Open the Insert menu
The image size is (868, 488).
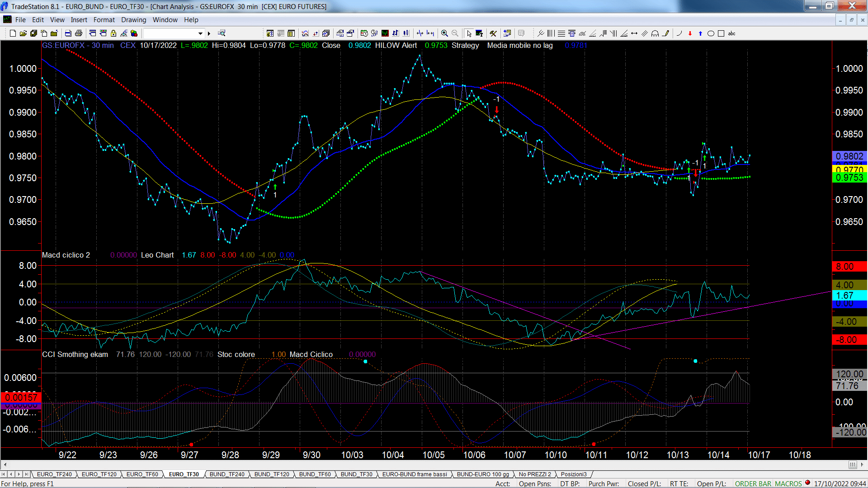(79, 20)
